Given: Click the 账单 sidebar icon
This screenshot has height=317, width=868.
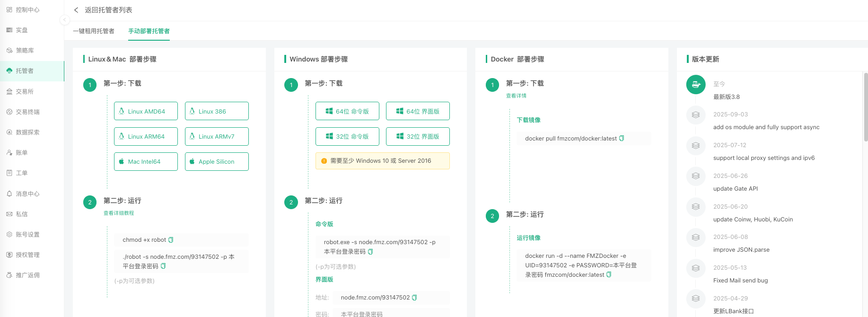Looking at the screenshot, I should [9, 152].
